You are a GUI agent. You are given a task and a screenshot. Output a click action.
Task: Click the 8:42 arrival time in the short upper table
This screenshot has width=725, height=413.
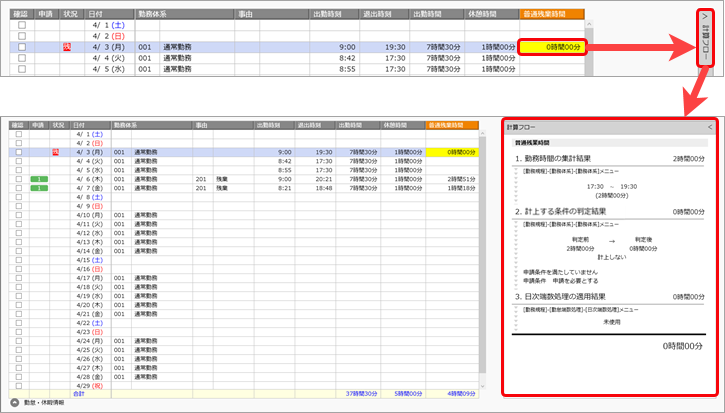[x=347, y=58]
